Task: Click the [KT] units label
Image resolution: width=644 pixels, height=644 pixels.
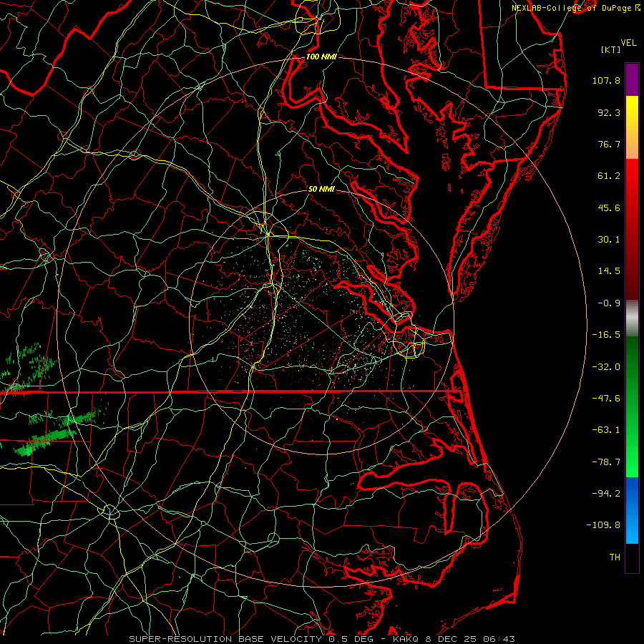Action: pos(611,49)
